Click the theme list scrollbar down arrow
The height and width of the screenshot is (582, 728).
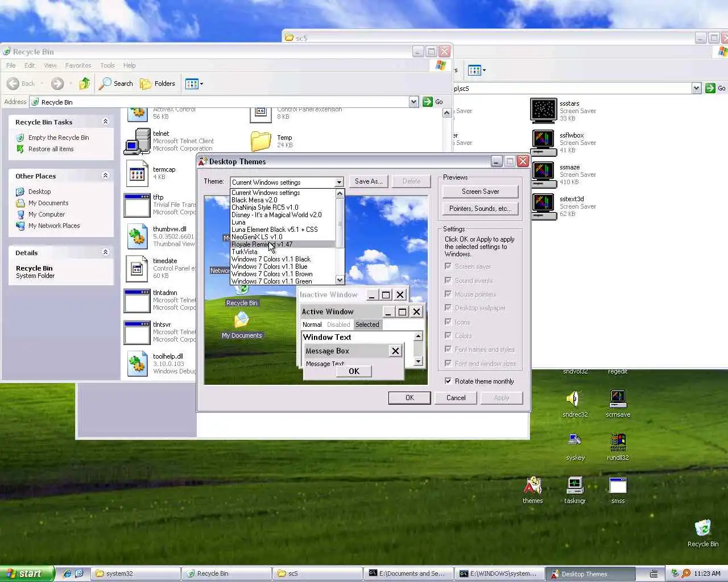click(x=340, y=280)
